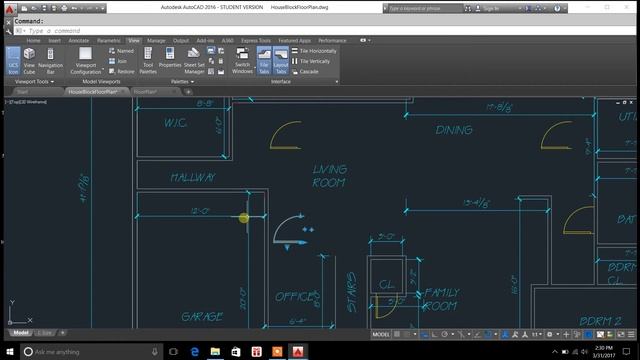The image size is (640, 360).
Task: Open workspace switching gear icon
Action: pyautogui.click(x=550, y=334)
